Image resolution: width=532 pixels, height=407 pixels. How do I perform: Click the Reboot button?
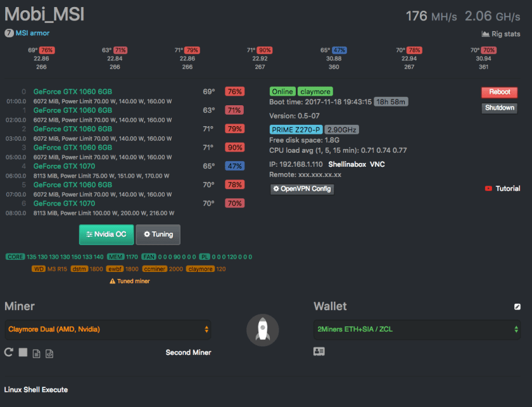pos(499,92)
